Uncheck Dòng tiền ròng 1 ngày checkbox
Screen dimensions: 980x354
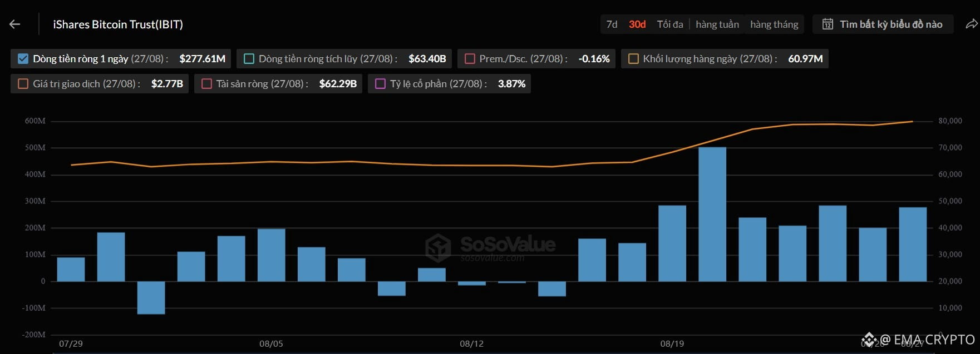pyautogui.click(x=23, y=59)
